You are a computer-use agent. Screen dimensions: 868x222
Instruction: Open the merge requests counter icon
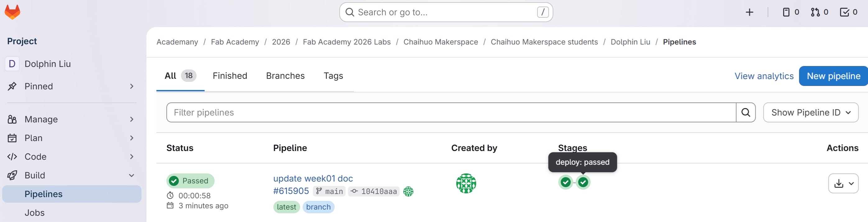pos(819,12)
